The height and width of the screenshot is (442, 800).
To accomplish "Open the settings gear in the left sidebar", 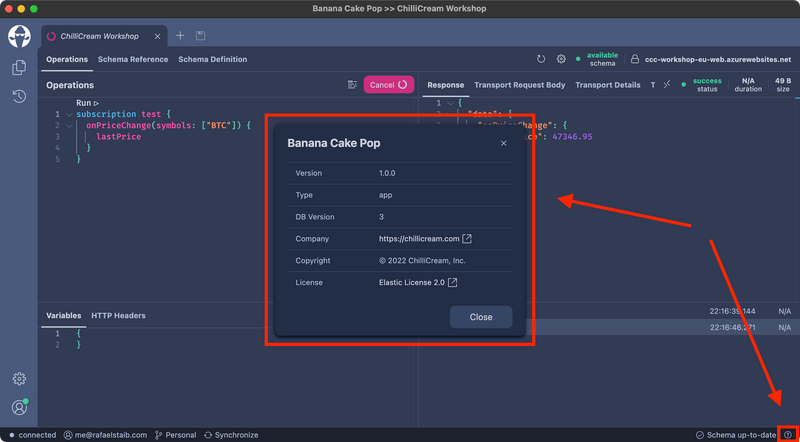I will tap(19, 379).
